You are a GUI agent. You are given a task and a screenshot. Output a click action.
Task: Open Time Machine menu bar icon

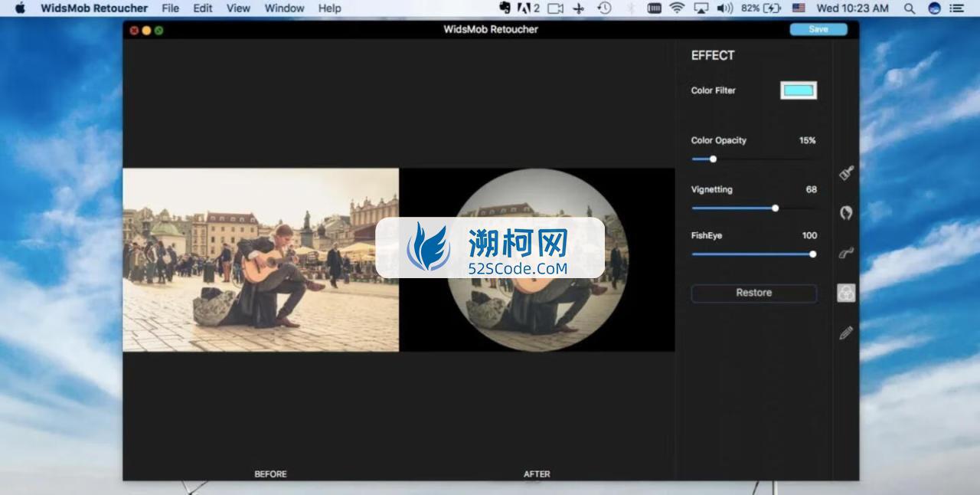[604, 8]
